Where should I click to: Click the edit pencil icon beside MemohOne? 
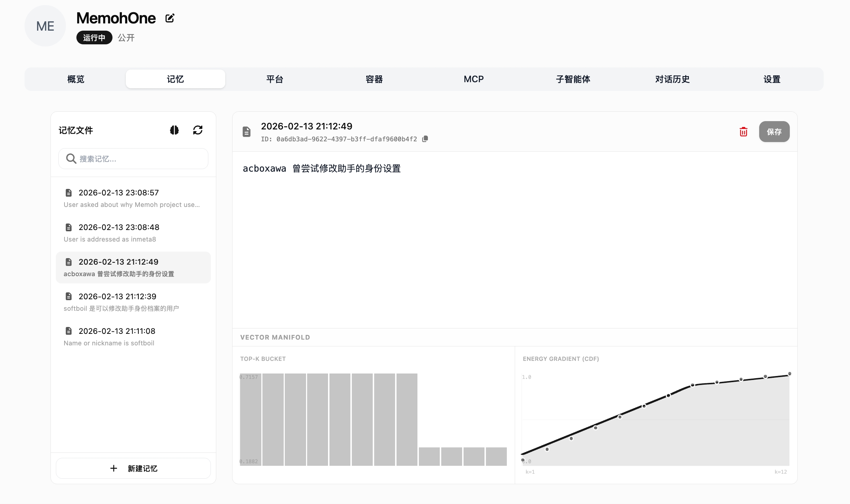tap(170, 18)
